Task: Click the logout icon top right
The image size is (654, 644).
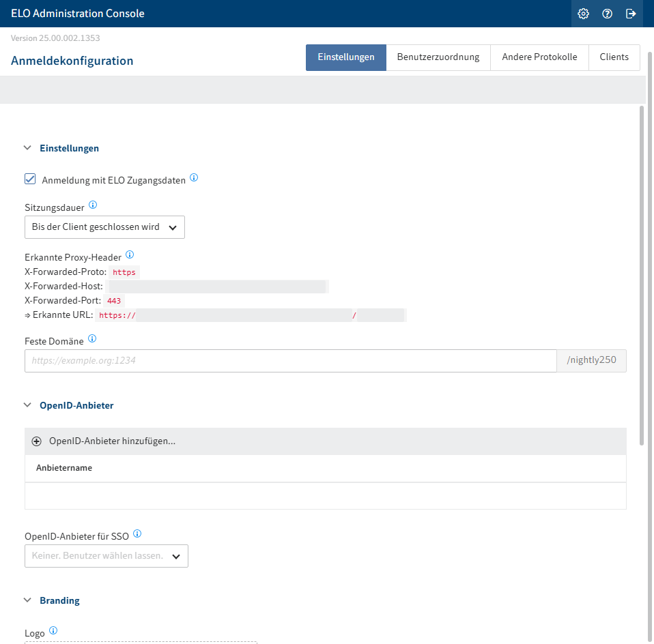Action: [x=631, y=13]
